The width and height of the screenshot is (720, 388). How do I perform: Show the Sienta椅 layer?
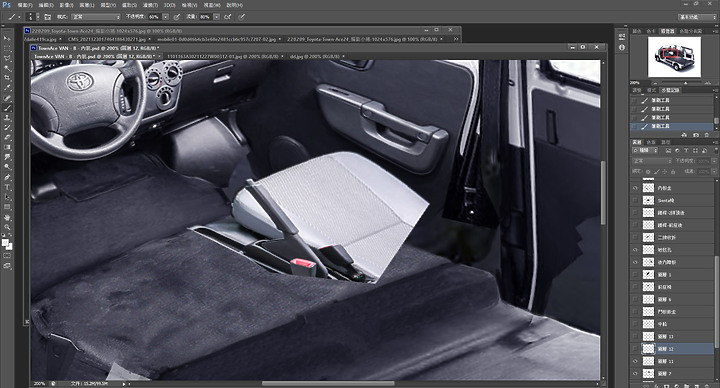pyautogui.click(x=635, y=200)
